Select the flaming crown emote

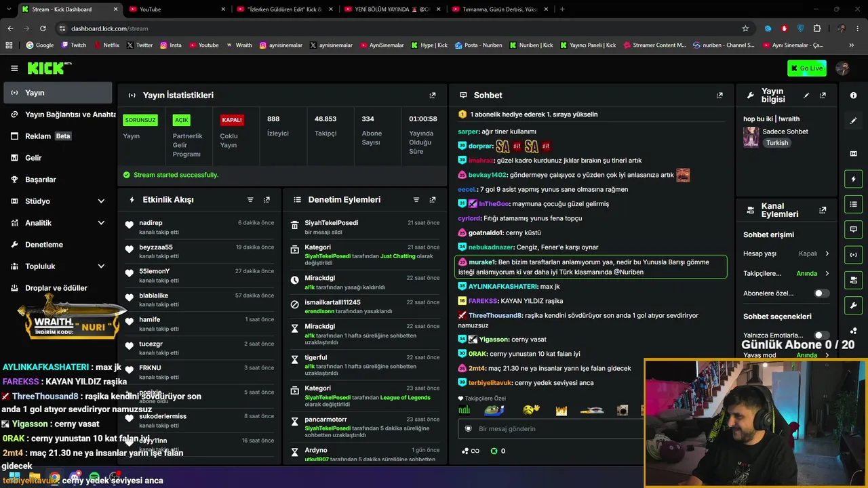coord(561,410)
